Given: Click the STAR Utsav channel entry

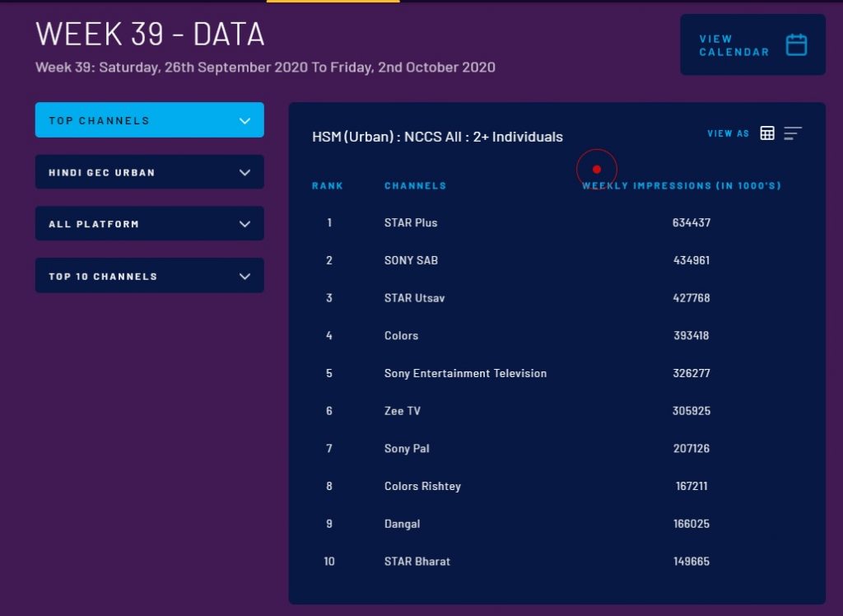Looking at the screenshot, I should point(414,298).
